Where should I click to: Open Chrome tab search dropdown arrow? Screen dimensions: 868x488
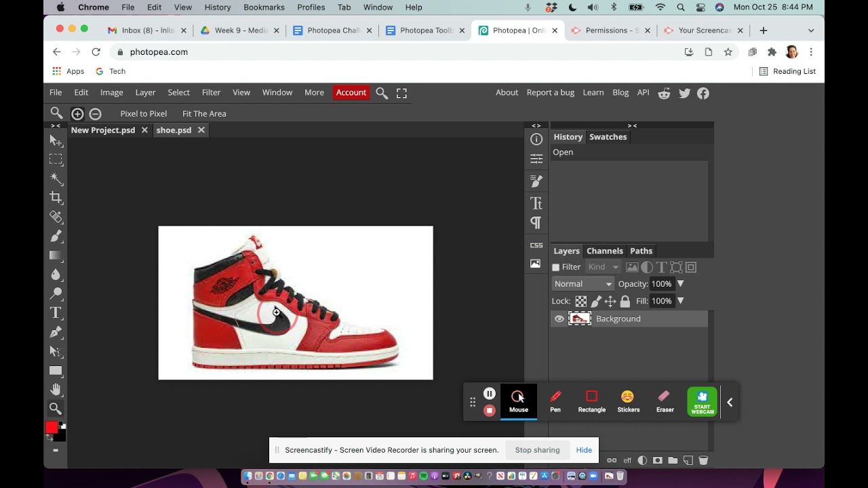(811, 30)
